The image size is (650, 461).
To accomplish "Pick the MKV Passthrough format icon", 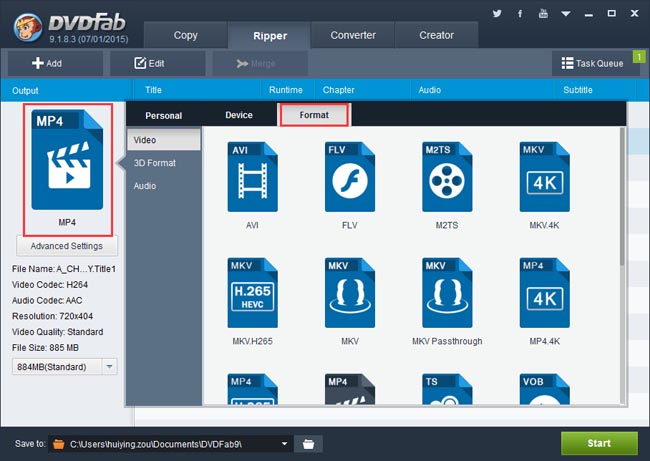I will click(447, 293).
